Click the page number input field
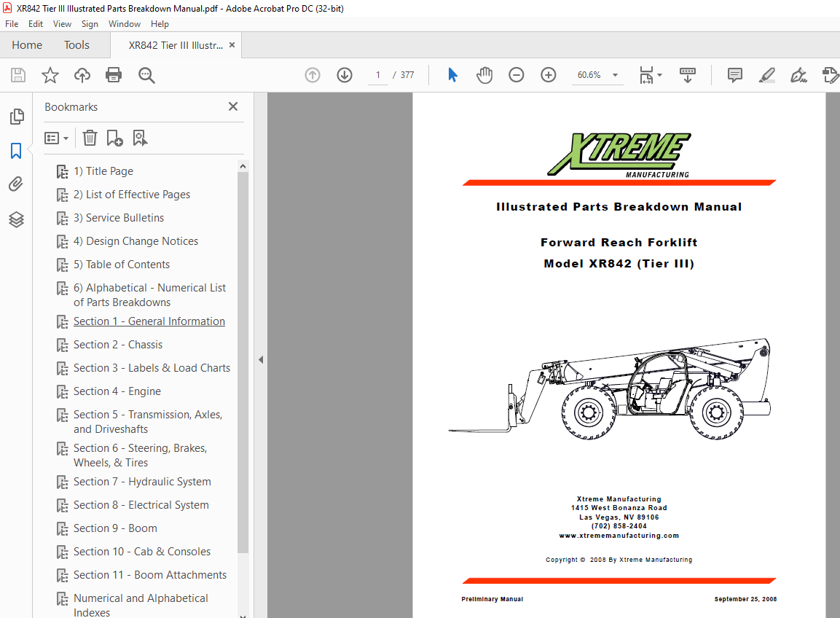The image size is (840, 618). (x=377, y=75)
